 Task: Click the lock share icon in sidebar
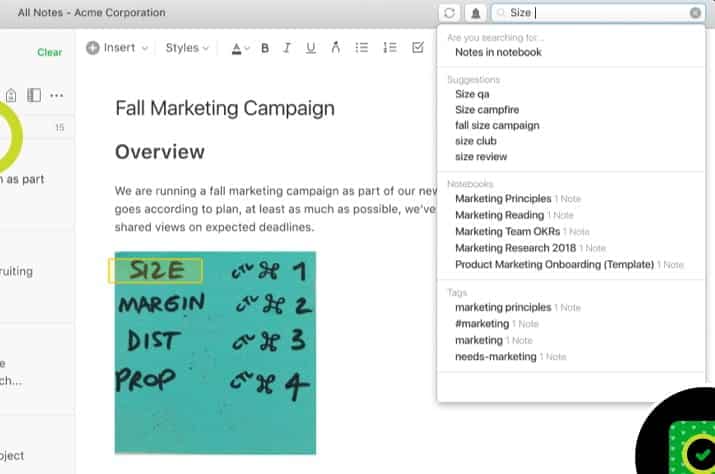pos(11,95)
